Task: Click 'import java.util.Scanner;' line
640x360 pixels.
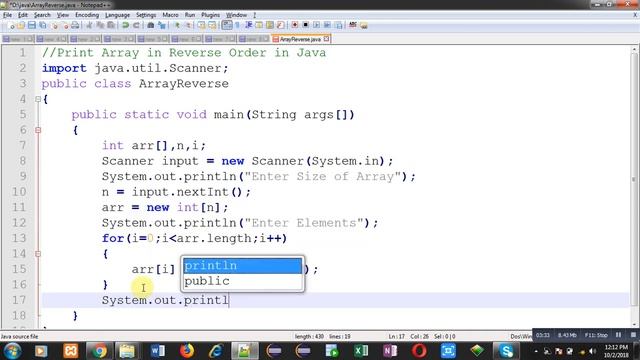Action: click(x=135, y=68)
